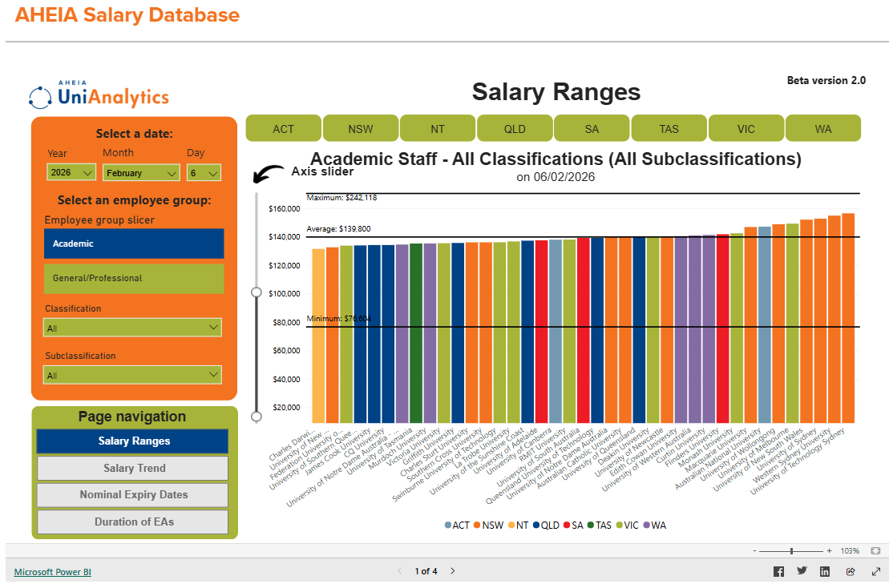Click the zoom out minus icon
The height and width of the screenshot is (588, 893).
(754, 551)
